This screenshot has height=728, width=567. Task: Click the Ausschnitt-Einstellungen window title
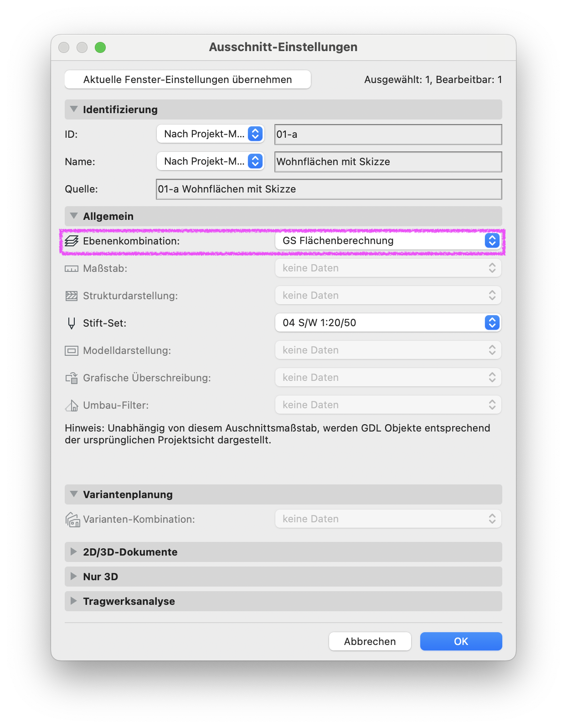pos(283,47)
